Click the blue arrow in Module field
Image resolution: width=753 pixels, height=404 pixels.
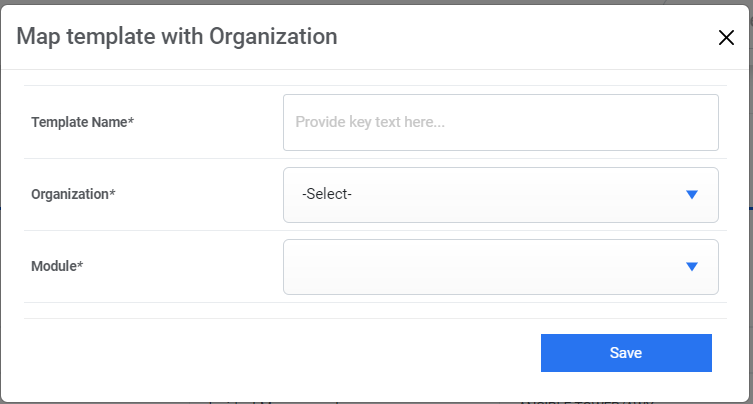pyautogui.click(x=691, y=266)
